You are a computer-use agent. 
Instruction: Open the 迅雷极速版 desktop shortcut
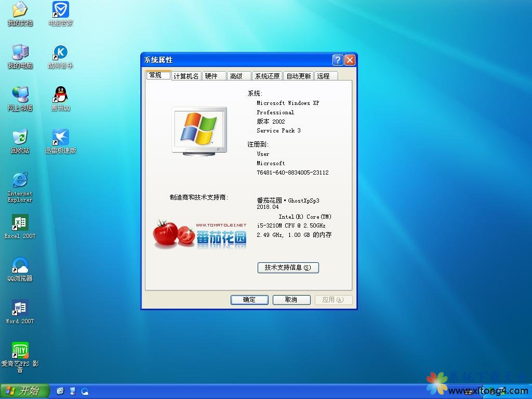(61, 138)
